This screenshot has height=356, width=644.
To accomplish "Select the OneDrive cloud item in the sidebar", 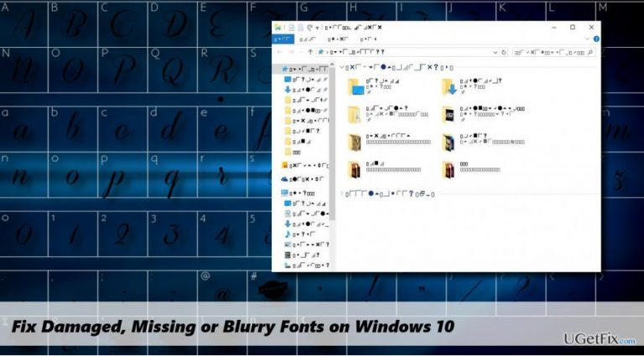I will (x=303, y=179).
